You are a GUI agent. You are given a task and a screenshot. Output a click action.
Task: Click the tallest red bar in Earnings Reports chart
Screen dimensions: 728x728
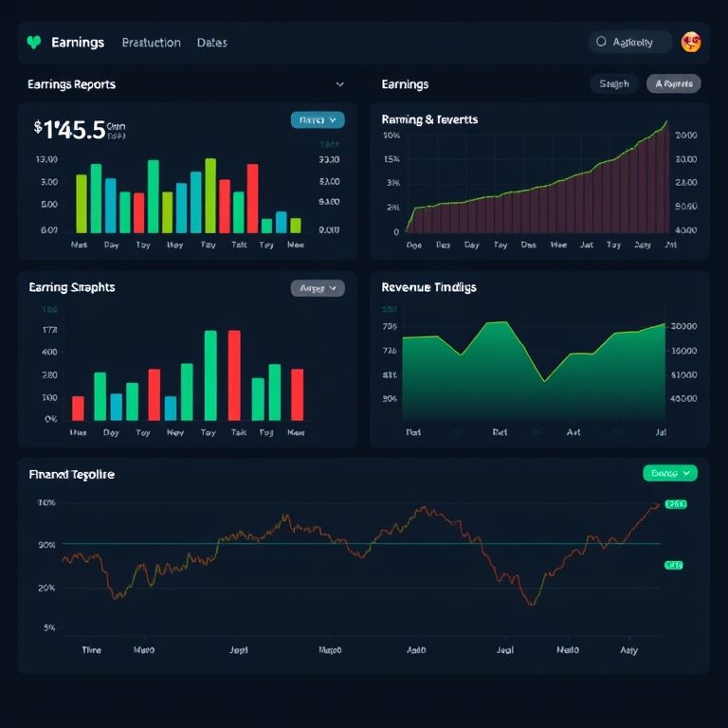(x=253, y=197)
